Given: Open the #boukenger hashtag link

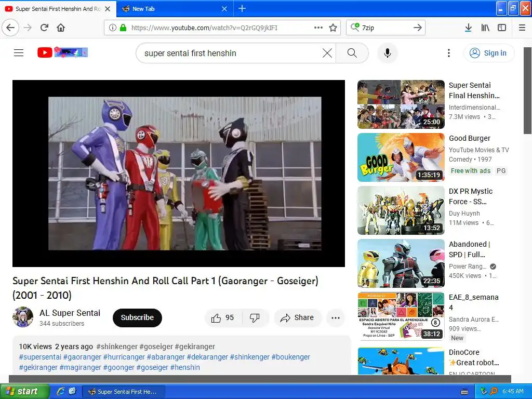Looking at the screenshot, I should pos(291,357).
